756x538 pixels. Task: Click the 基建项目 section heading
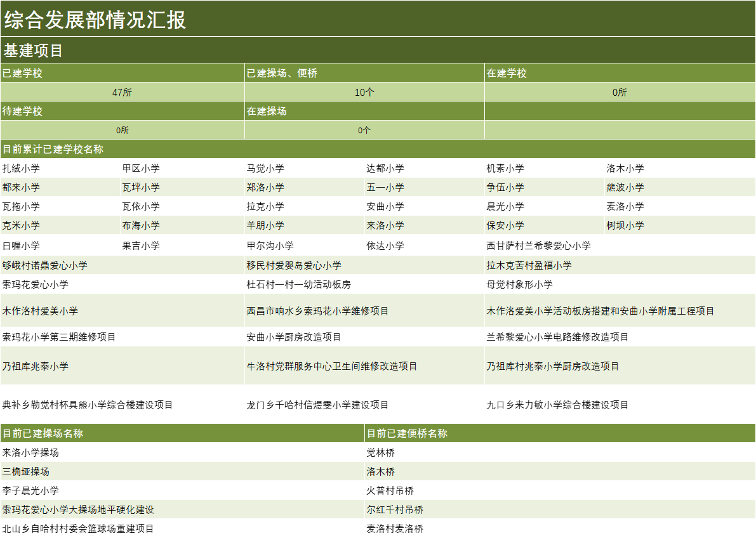coord(378,50)
